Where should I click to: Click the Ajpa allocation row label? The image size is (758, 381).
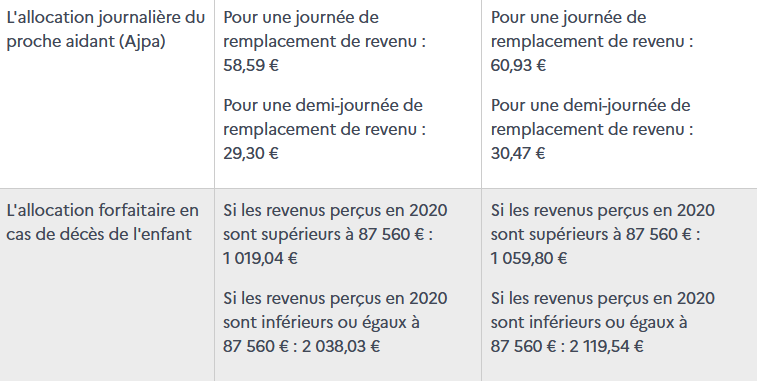(106, 29)
